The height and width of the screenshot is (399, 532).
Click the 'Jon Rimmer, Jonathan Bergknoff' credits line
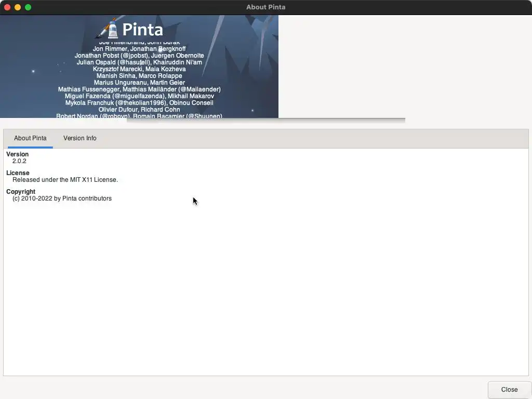click(139, 49)
